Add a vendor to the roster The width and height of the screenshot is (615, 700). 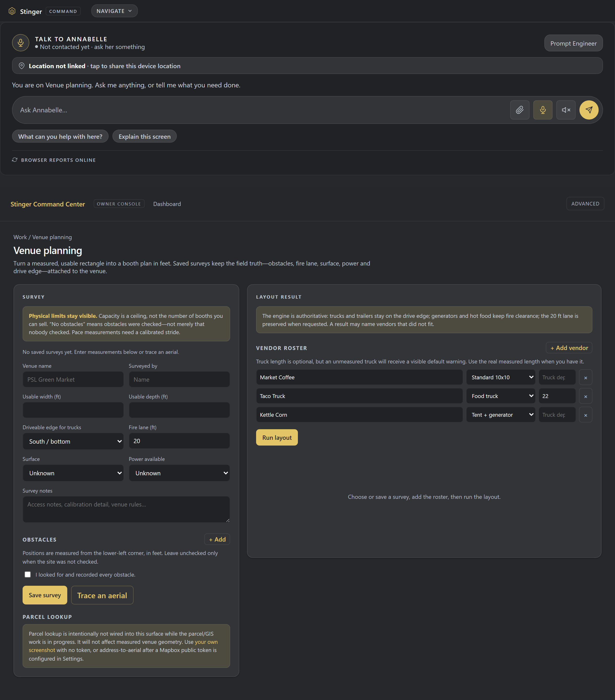(x=569, y=348)
